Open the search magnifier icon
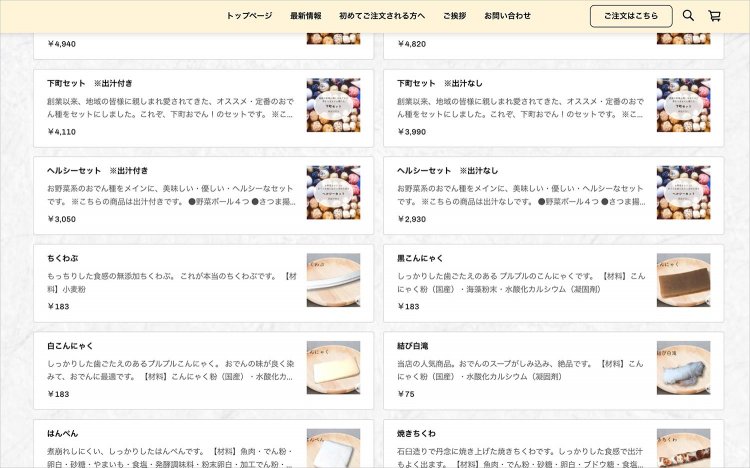 688,16
